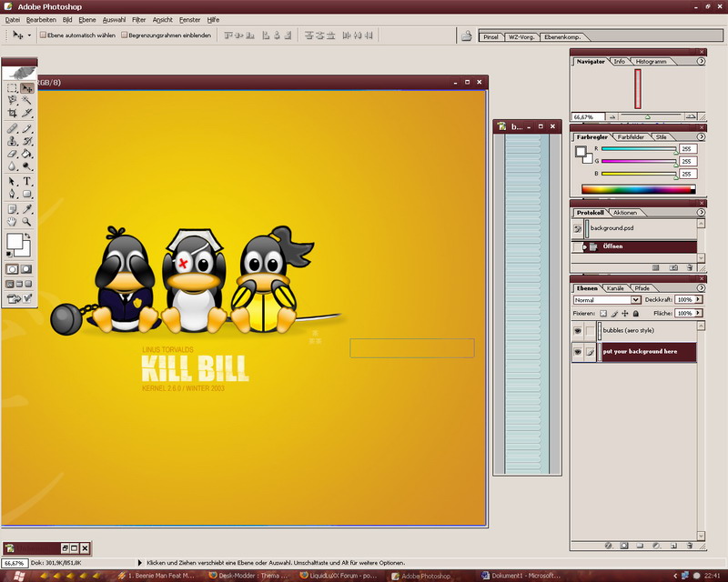Select the Hand tool
This screenshot has width=728, height=582.
click(x=13, y=222)
